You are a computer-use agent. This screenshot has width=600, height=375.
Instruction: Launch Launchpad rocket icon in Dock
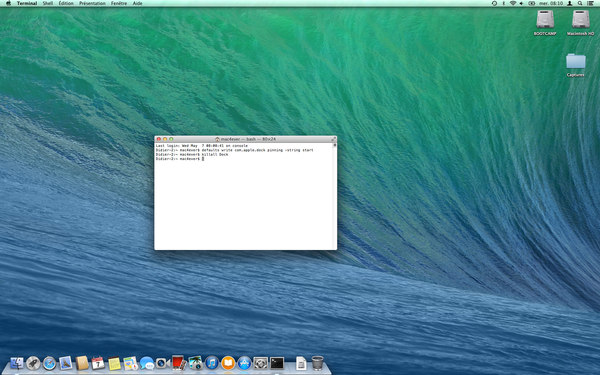[x=33, y=363]
